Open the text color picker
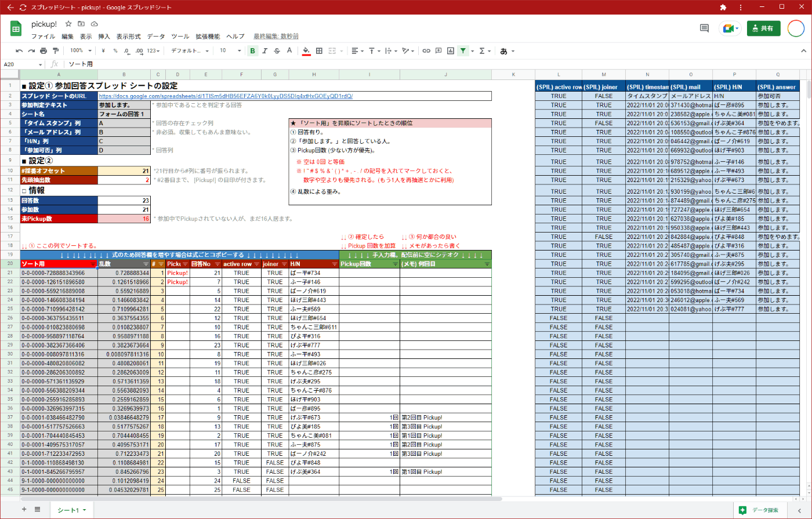The height and width of the screenshot is (519, 812). 289,51
